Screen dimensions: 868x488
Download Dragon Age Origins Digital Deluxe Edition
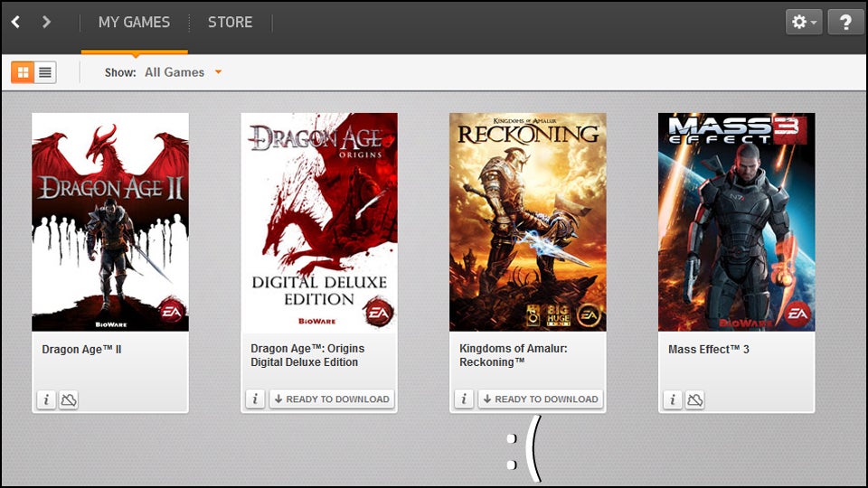pos(332,399)
